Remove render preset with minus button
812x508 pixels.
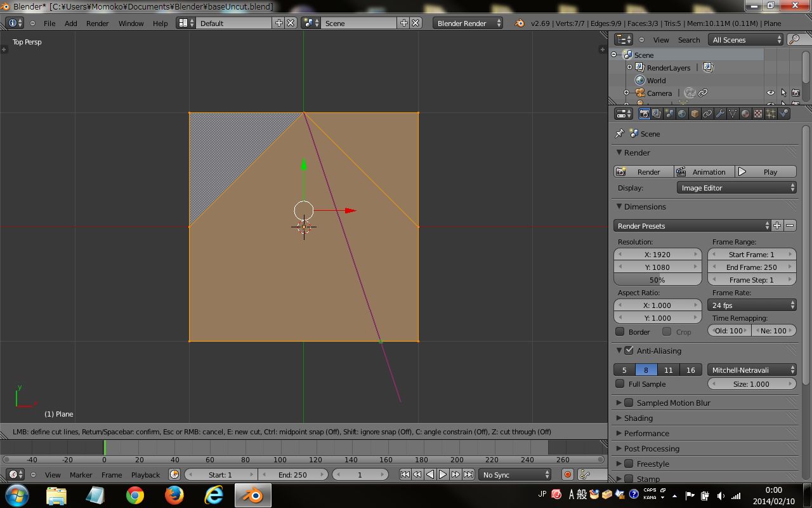(790, 225)
